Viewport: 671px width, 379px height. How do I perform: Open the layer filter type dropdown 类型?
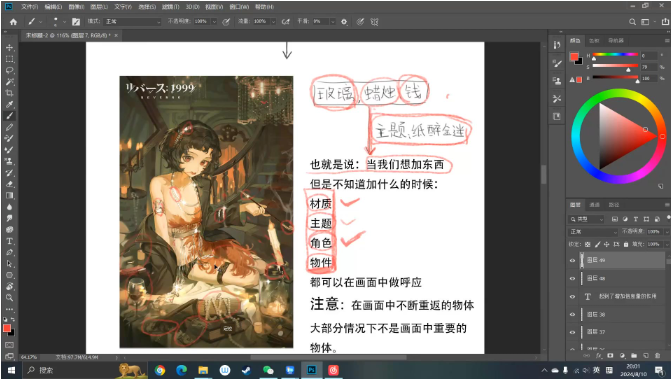coord(586,219)
